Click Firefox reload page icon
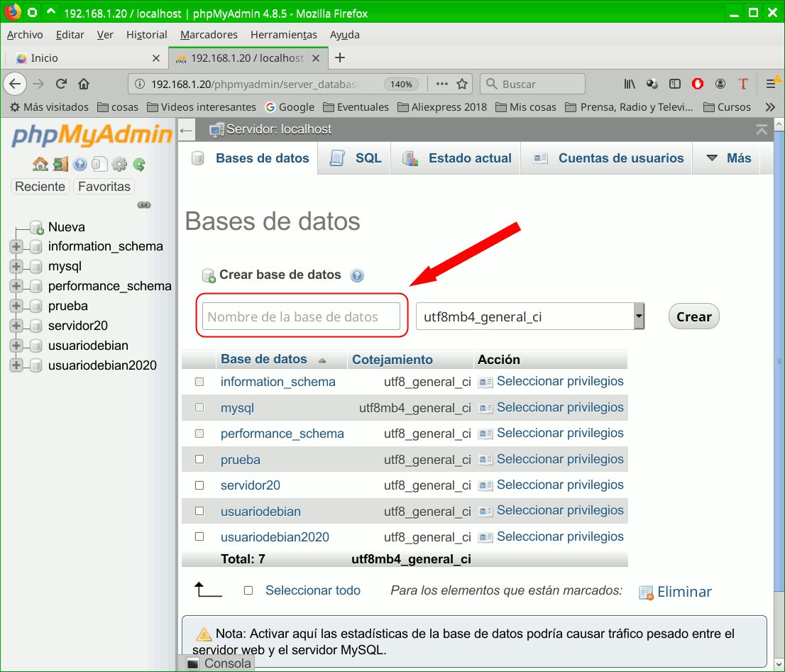The width and height of the screenshot is (785, 672). (x=61, y=84)
